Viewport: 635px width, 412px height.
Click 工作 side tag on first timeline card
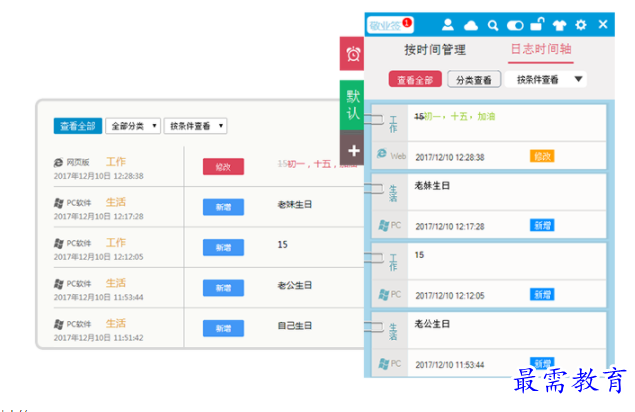[393, 124]
